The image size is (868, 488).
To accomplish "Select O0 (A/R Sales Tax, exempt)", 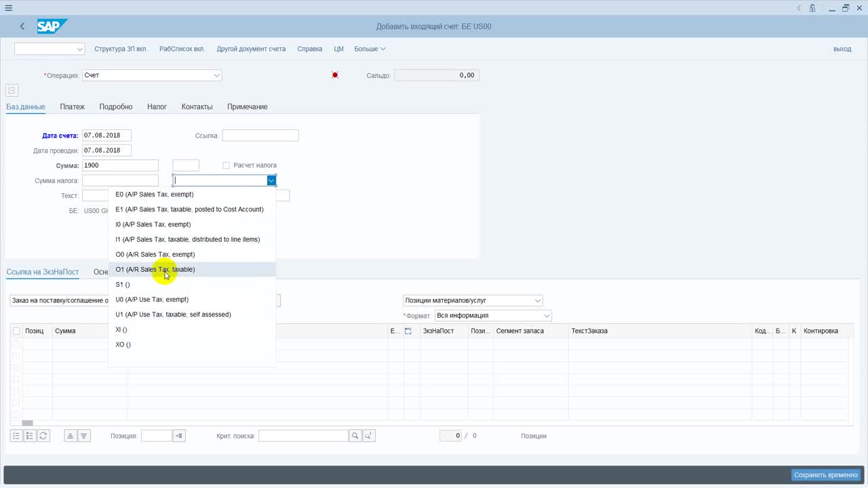I will (192, 254).
